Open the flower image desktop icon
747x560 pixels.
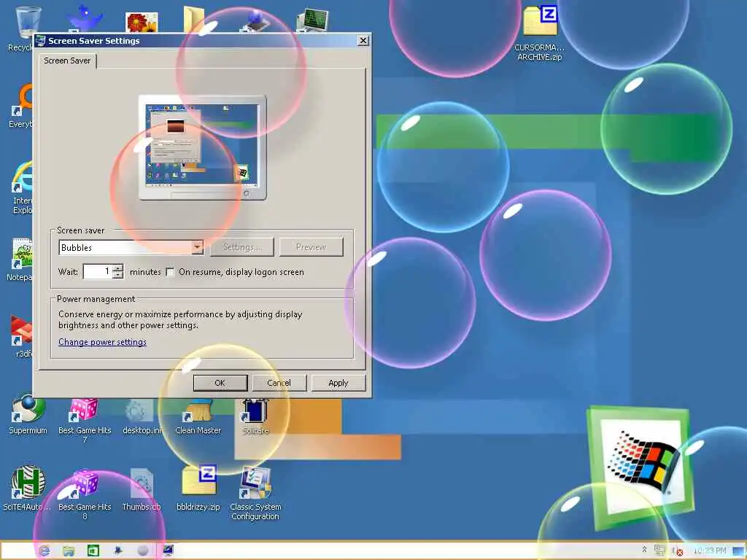coord(142,22)
